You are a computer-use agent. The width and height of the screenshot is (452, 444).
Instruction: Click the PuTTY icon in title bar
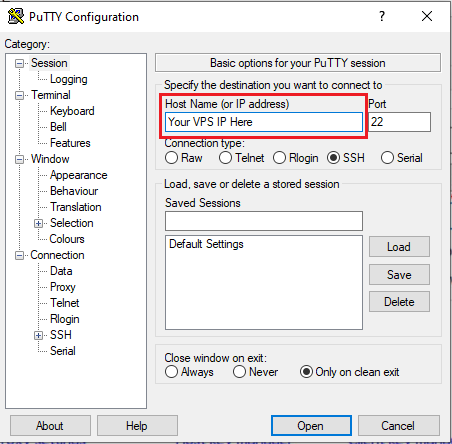pyautogui.click(x=16, y=16)
